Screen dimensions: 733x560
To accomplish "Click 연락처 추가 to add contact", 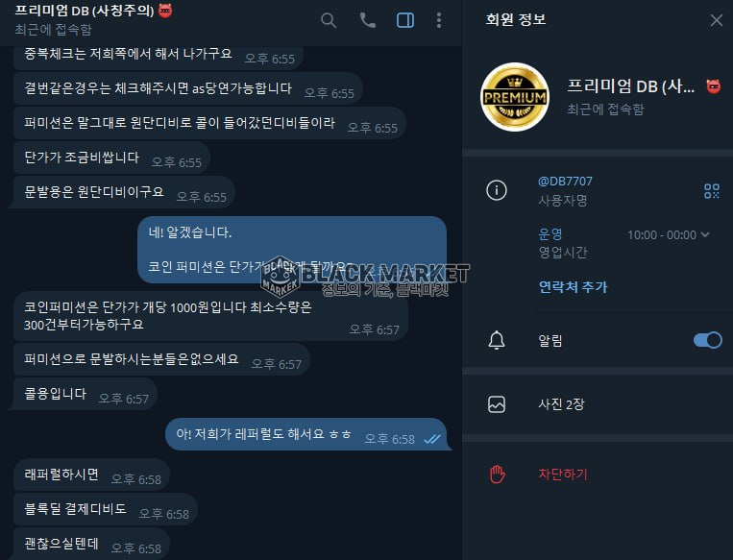I will coord(574,286).
